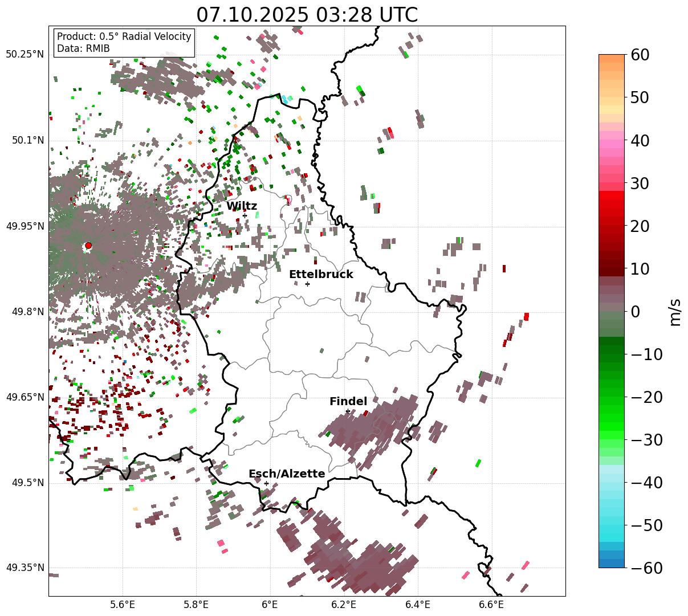Click the −30 colorbar tick label
The image size is (688, 616).
(x=647, y=440)
